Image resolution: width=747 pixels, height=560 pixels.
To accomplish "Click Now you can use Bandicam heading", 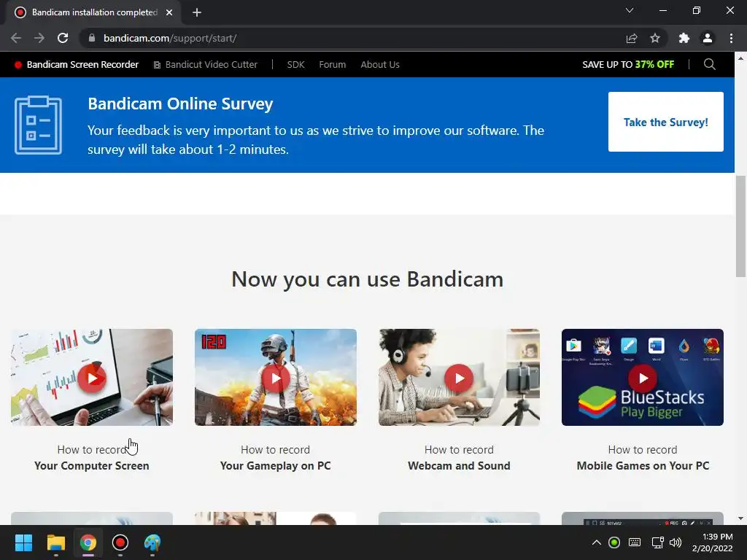I will click(368, 279).
